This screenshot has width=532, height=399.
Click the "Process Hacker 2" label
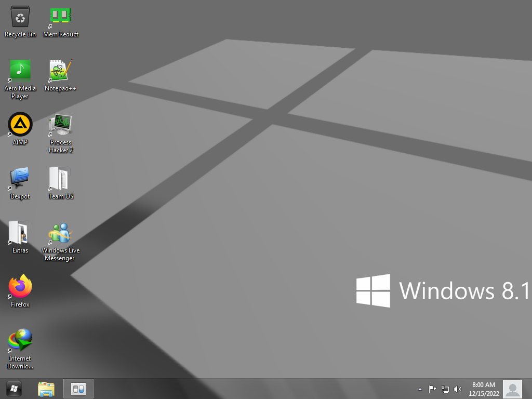click(x=61, y=146)
